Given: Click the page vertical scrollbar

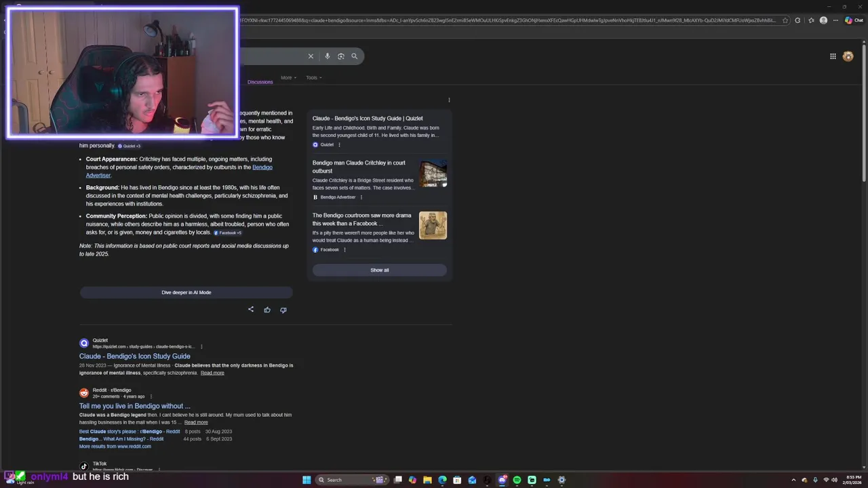Looking at the screenshot, I should pos(864,112).
